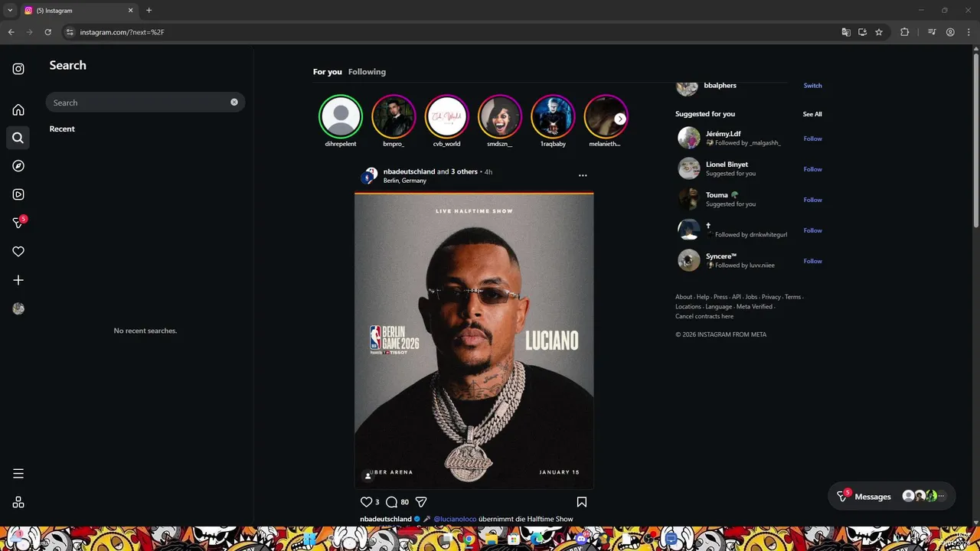Go to Home via the sidebar icon

pyautogui.click(x=18, y=109)
